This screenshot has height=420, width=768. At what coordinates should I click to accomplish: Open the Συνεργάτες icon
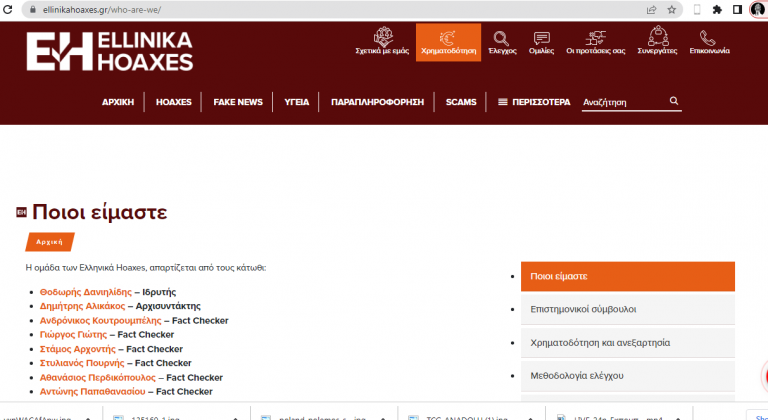point(657,38)
